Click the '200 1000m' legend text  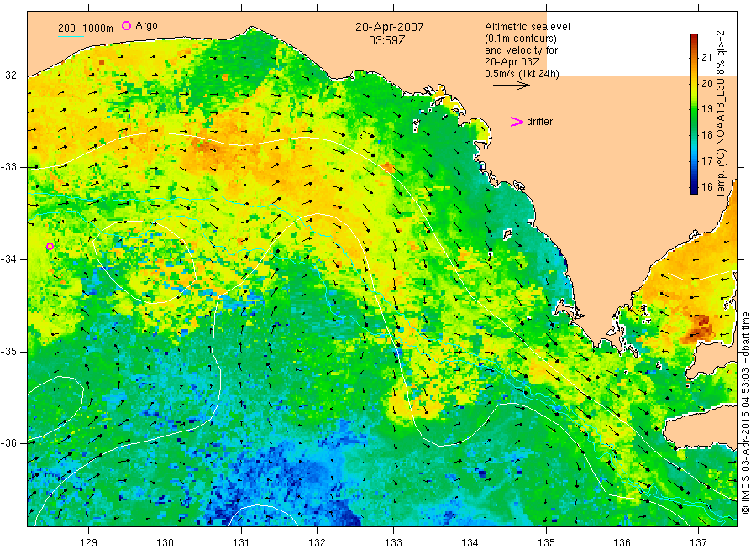86,29
